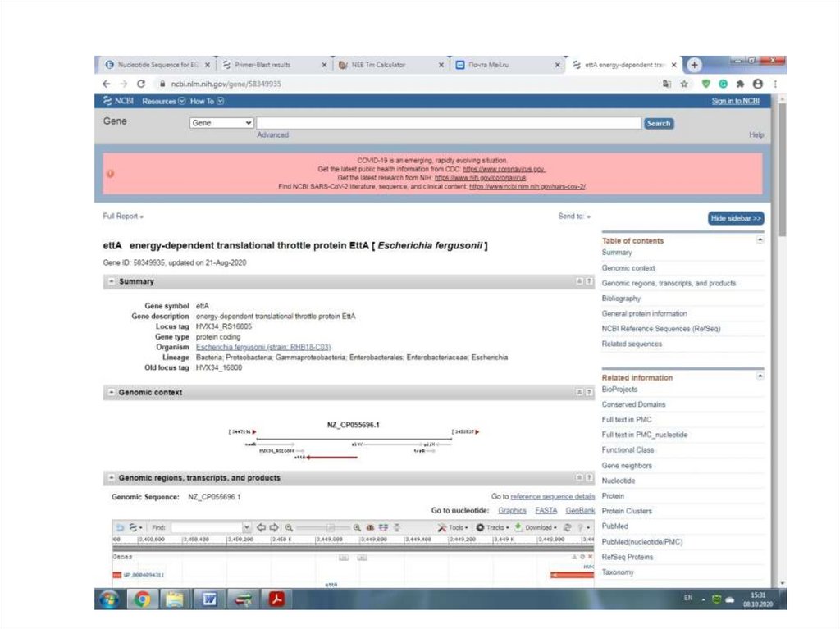
Task: Click Hide sidebar button
Action: pyautogui.click(x=736, y=218)
